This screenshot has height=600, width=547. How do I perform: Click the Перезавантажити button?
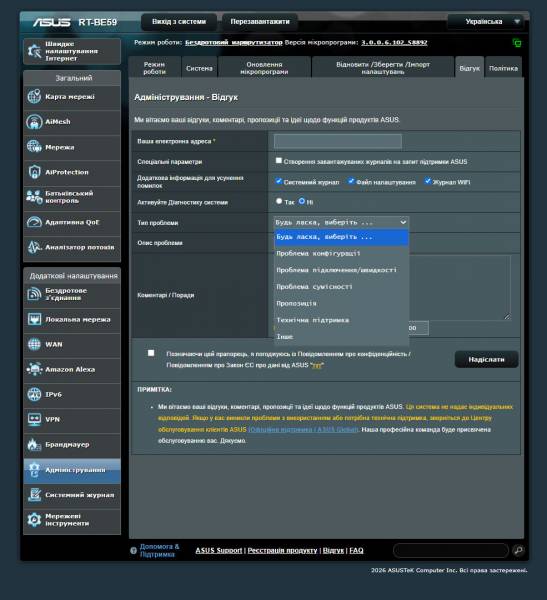click(x=260, y=22)
